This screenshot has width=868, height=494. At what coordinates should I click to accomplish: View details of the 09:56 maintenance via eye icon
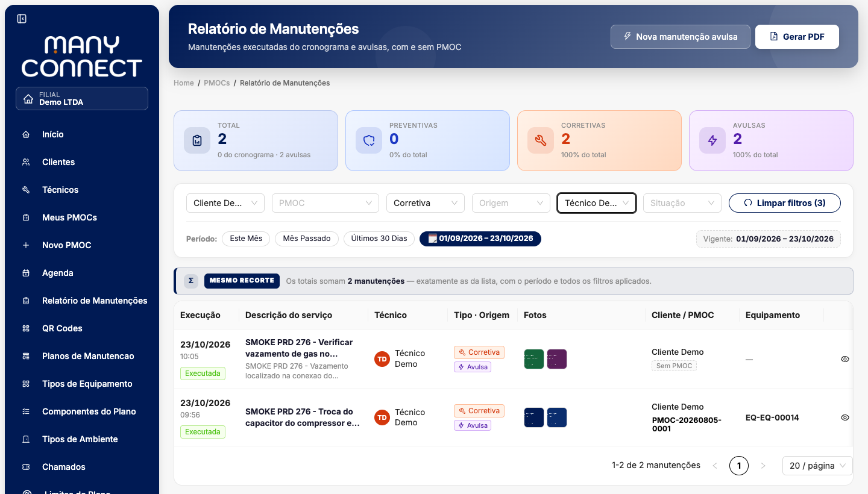(845, 417)
